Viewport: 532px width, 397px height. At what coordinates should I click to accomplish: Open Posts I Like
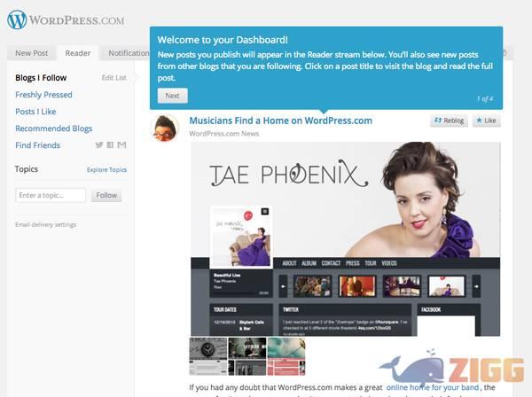(x=35, y=112)
